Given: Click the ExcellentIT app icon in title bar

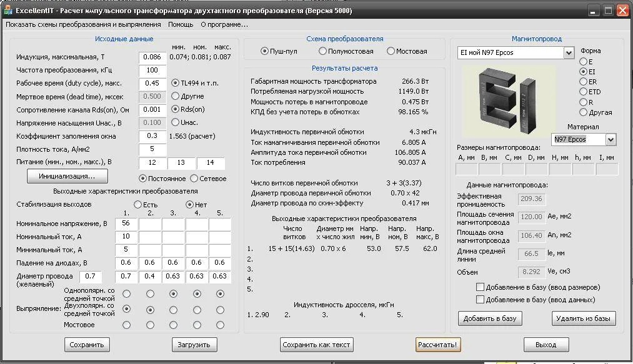Looking at the screenshot, I should 8,11.
